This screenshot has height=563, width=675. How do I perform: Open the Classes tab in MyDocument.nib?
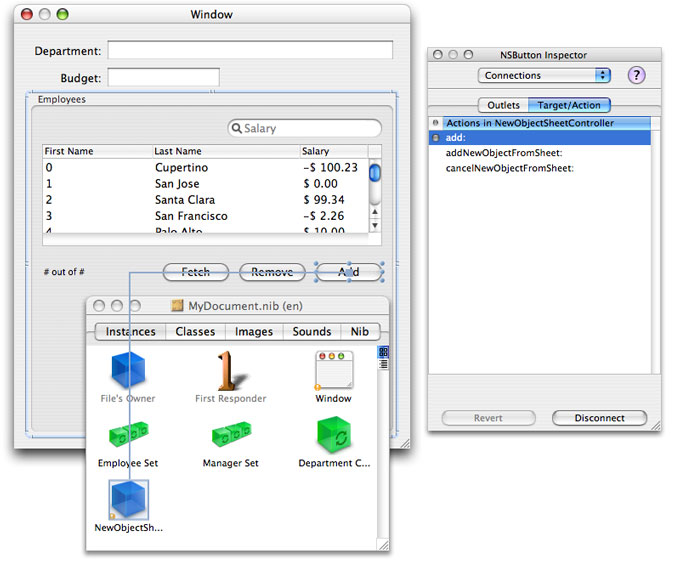coord(195,331)
